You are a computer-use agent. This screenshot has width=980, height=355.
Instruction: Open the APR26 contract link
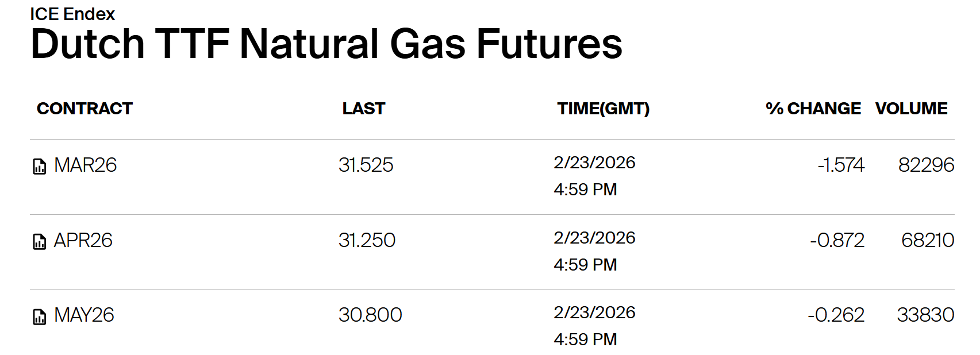[x=83, y=240]
